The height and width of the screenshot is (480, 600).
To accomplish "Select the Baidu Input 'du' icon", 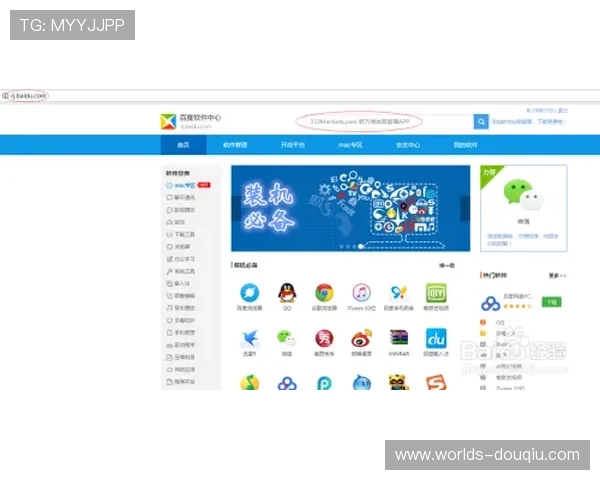I will pyautogui.click(x=436, y=338).
